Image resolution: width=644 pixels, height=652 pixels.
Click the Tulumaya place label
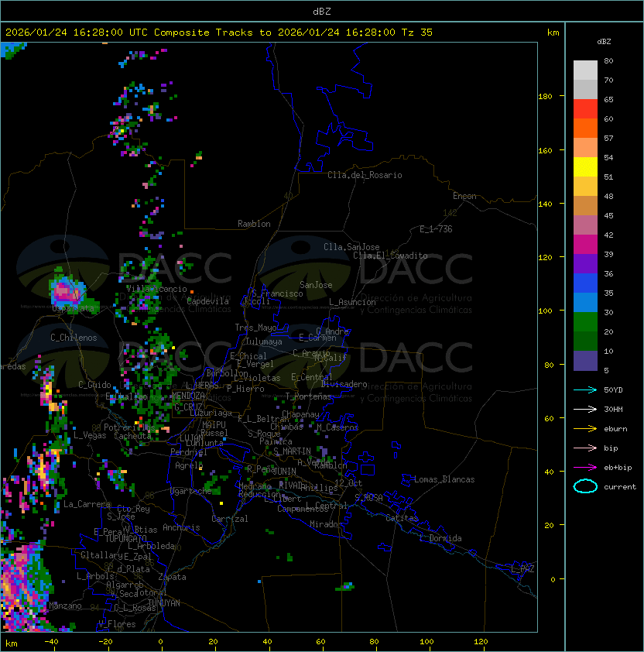click(x=264, y=341)
